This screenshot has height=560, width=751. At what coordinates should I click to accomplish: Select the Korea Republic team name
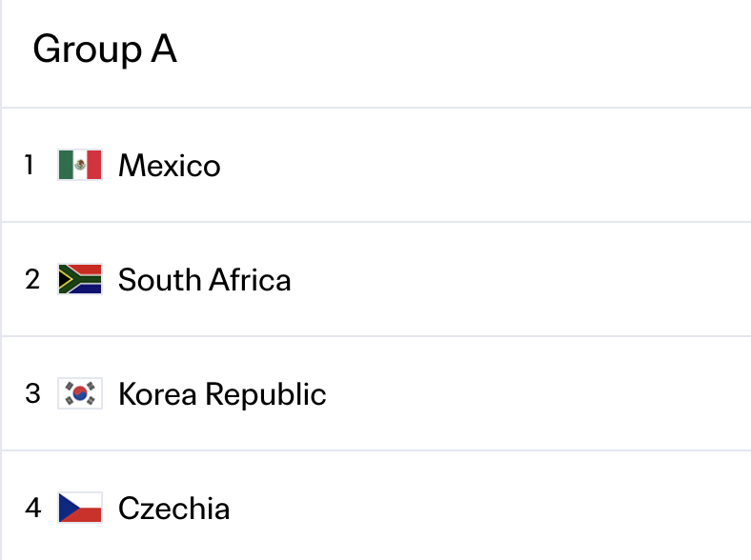(222, 394)
